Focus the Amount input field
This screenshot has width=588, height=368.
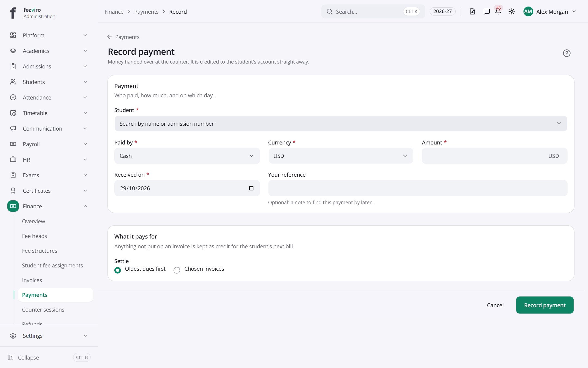pos(494,156)
